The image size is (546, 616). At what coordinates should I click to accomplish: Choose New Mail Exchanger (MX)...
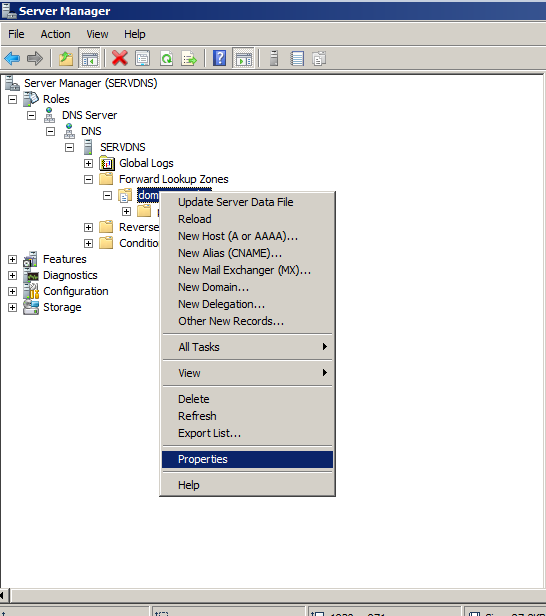point(247,270)
